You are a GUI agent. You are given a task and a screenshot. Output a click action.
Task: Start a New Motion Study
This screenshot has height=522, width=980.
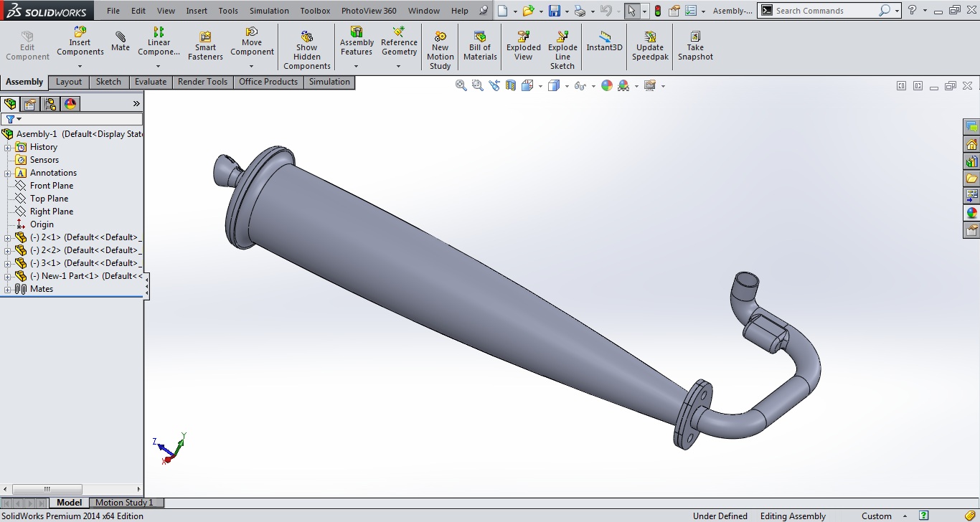tap(440, 50)
